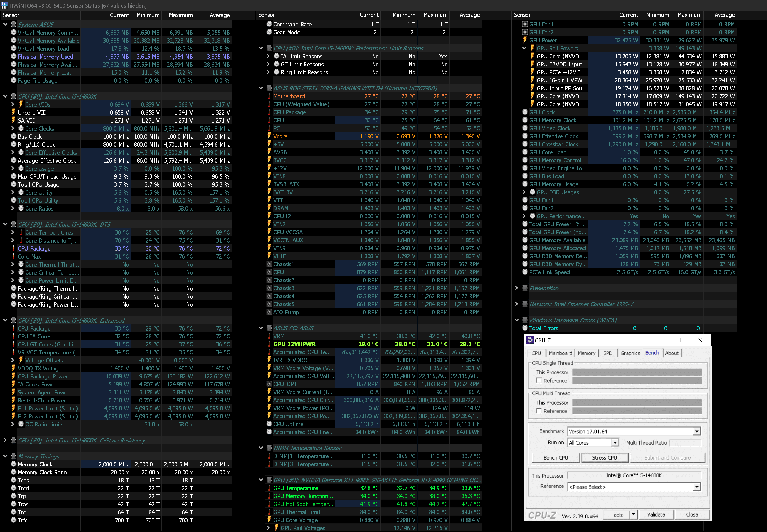This screenshot has width=767, height=532.
Task: Click the Uncore VID bolt icon
Action: pyautogui.click(x=14, y=112)
